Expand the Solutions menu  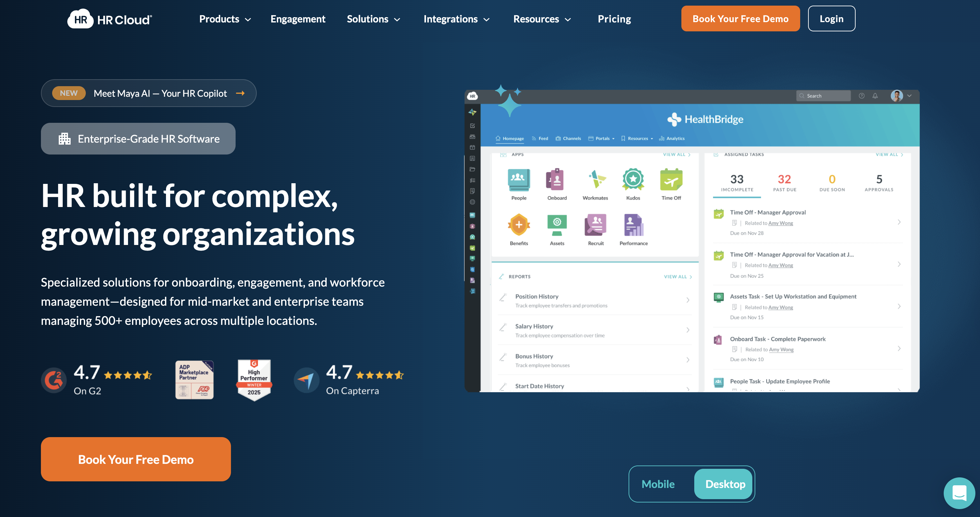(x=374, y=19)
